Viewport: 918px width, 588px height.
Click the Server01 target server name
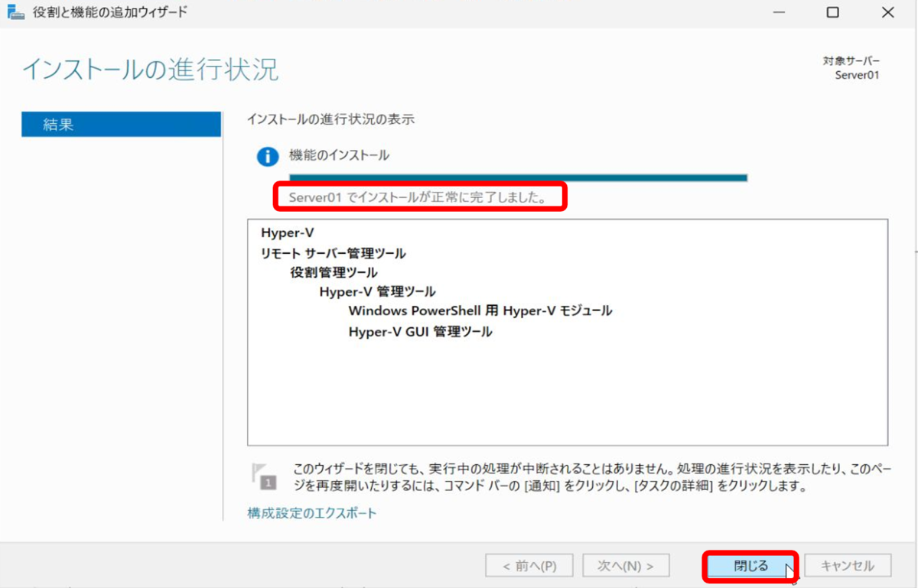[858, 75]
